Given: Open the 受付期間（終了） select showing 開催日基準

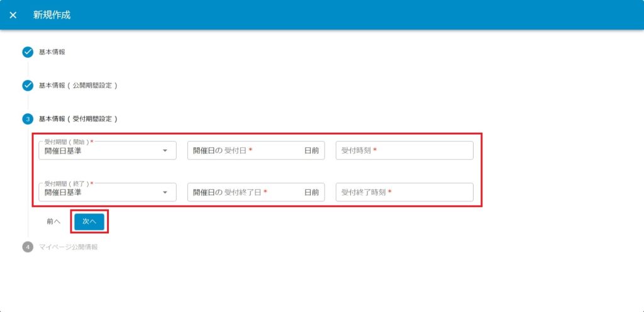Looking at the screenshot, I should (x=101, y=192).
